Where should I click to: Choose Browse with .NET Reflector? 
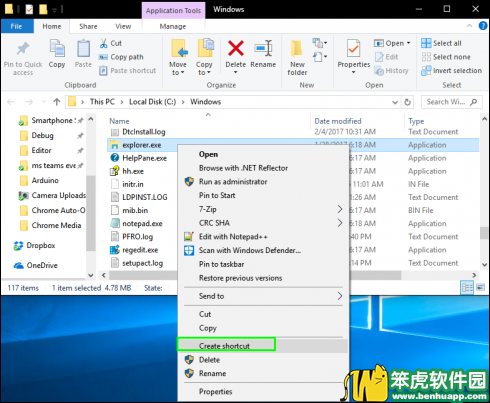pos(243,168)
